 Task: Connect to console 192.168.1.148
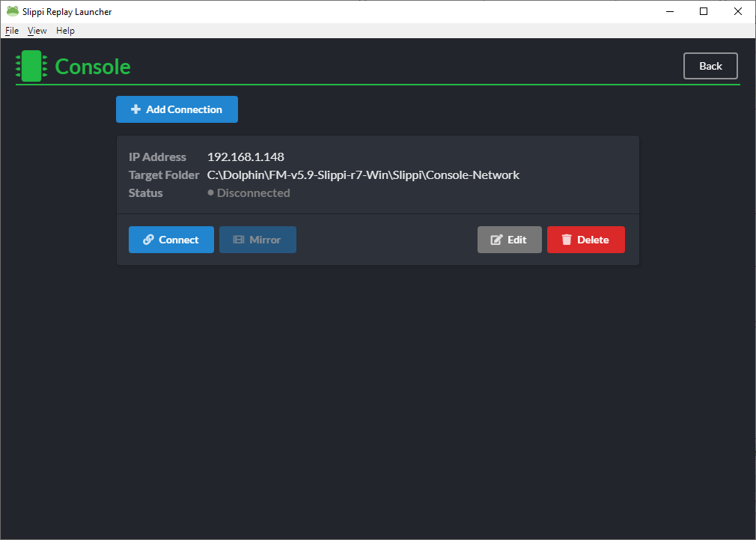(171, 240)
